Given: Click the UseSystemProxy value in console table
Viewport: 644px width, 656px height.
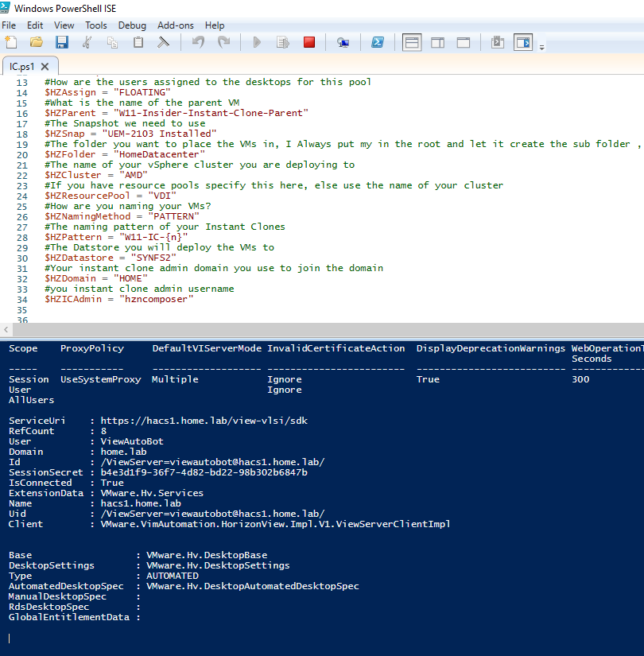Looking at the screenshot, I should tap(101, 379).
